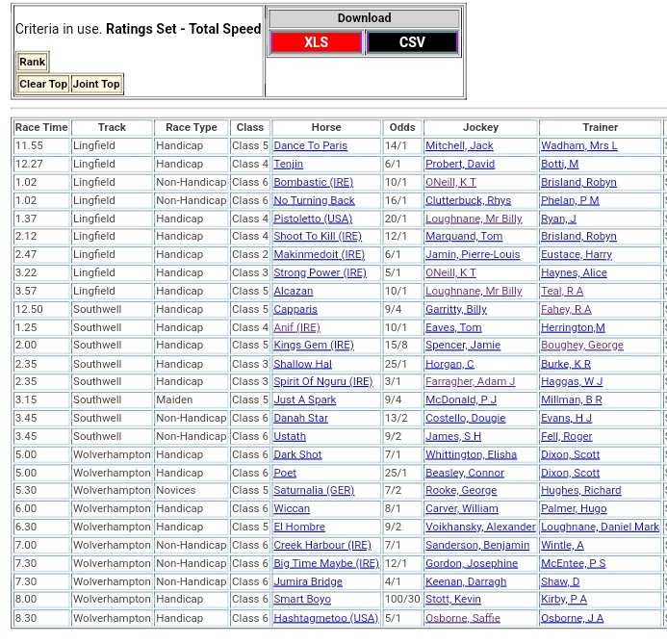Download the ratings as XLS
Image resolution: width=667 pixels, height=644 pixels.
click(316, 42)
